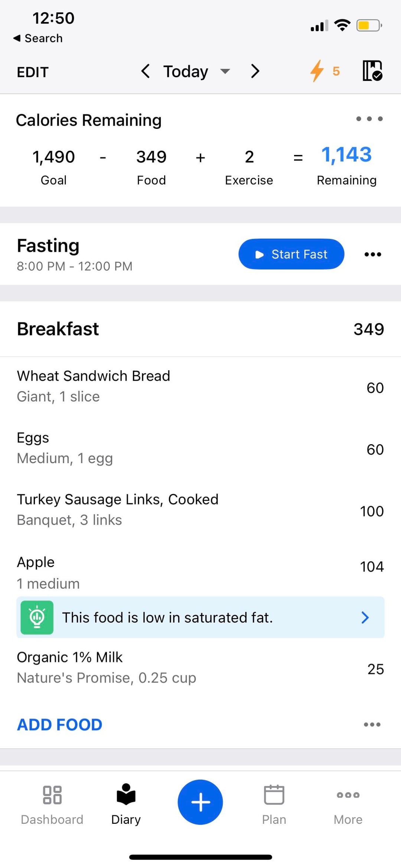401x868 pixels.
Task: Go to next day arrow
Action: [255, 71]
